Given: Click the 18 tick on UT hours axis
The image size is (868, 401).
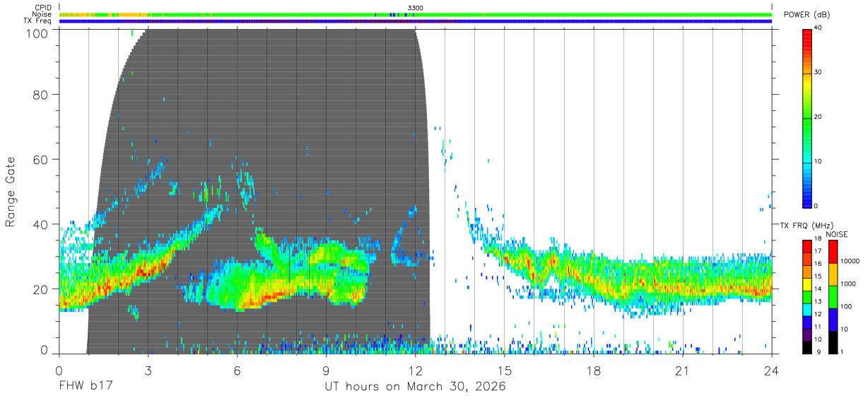Looking at the screenshot, I should click(x=594, y=371).
